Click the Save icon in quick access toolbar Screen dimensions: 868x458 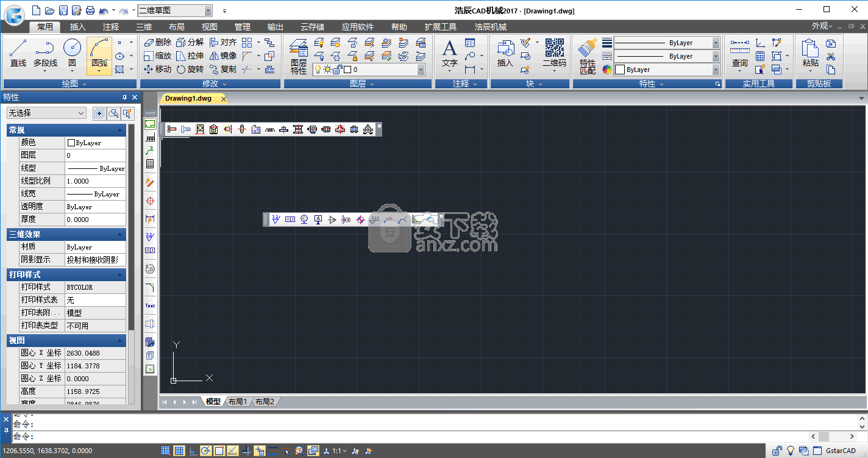63,10
